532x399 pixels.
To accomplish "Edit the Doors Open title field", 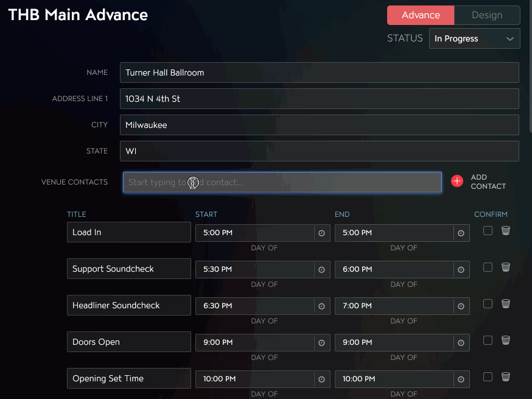I will [129, 342].
